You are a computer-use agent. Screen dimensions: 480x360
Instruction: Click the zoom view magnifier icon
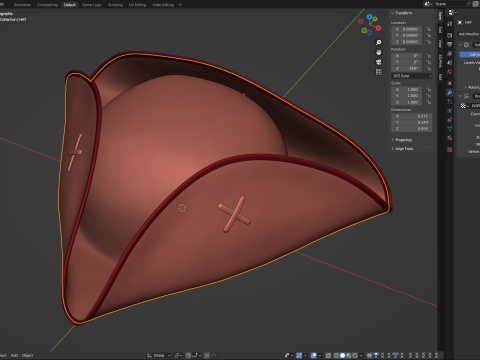pos(379,42)
